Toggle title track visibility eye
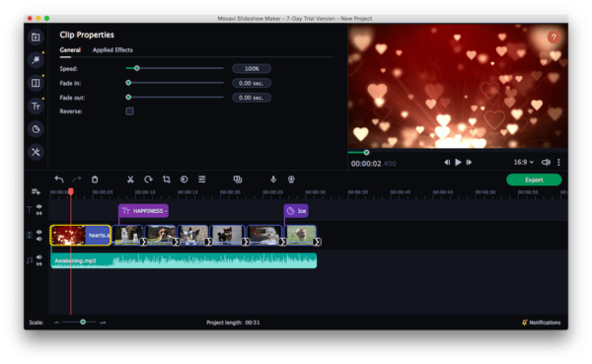This screenshot has width=592, height=364. point(39,207)
